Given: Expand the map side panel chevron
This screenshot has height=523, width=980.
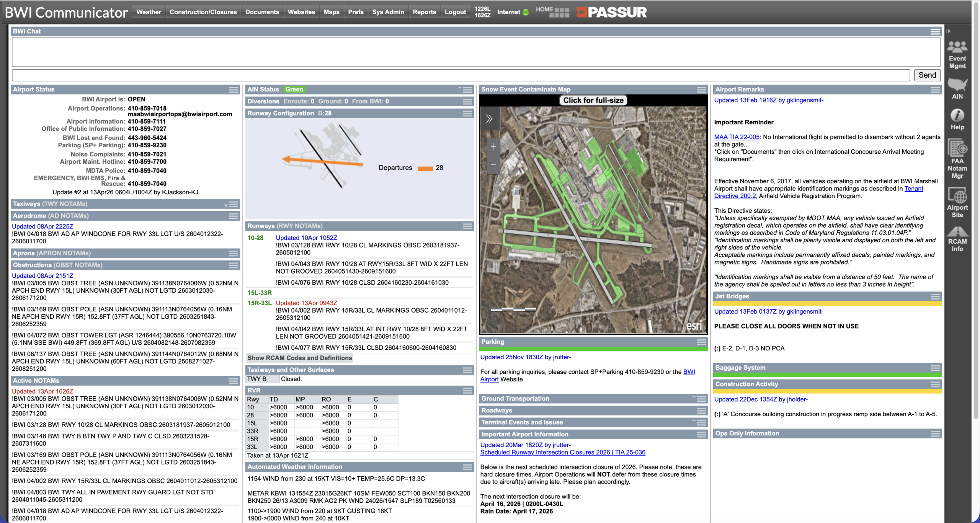Looking at the screenshot, I should [489, 119].
